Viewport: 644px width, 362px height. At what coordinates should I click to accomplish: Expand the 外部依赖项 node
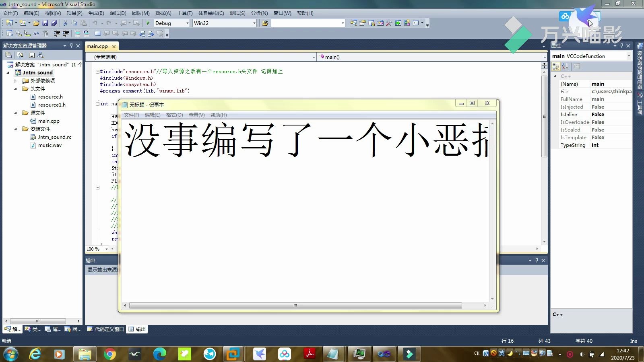[16, 81]
